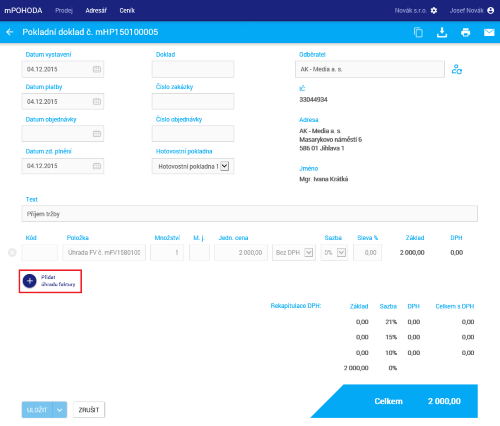This screenshot has width=500, height=426.
Task: Open calendar for Datum vystavení
Action: tap(97, 69)
